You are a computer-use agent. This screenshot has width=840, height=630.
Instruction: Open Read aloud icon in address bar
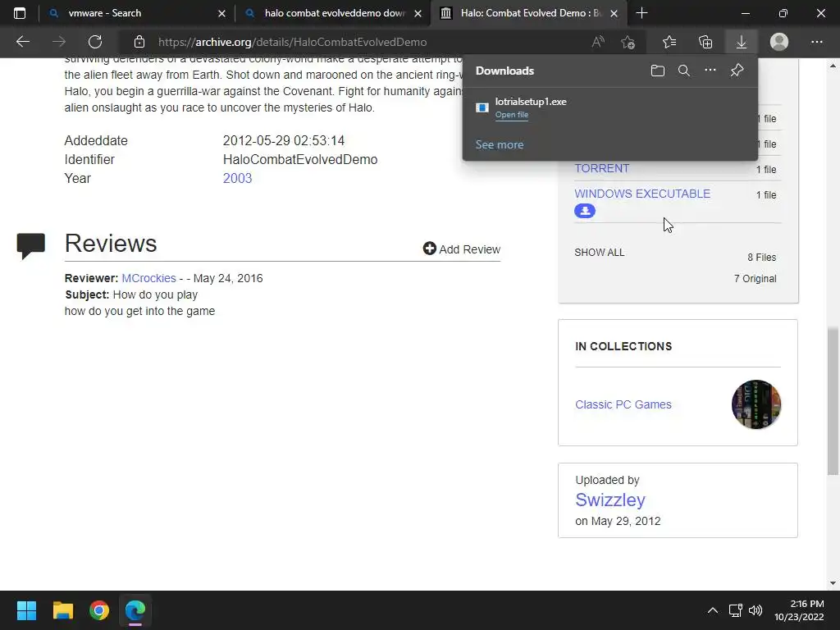(598, 42)
